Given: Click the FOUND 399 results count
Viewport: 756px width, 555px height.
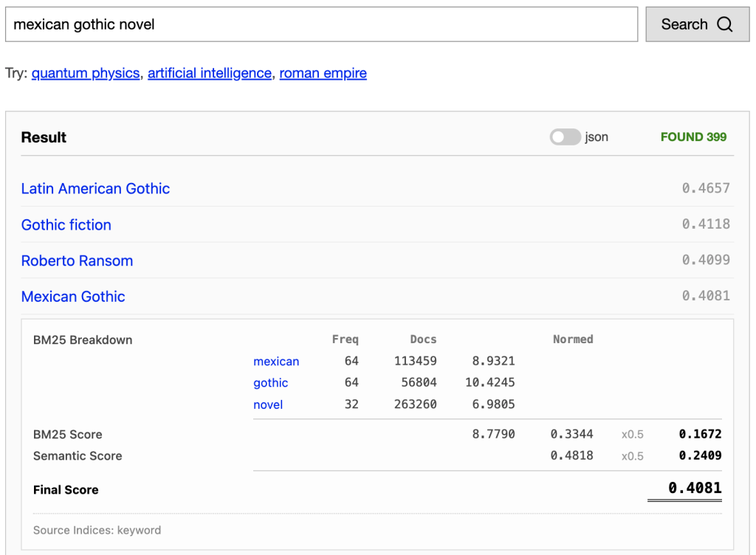Looking at the screenshot, I should (x=693, y=137).
